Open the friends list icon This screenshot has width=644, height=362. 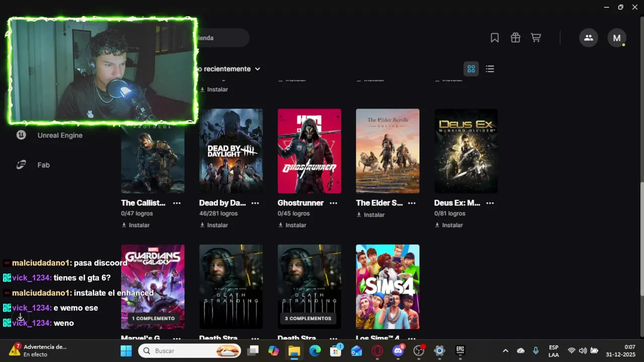coord(589,38)
